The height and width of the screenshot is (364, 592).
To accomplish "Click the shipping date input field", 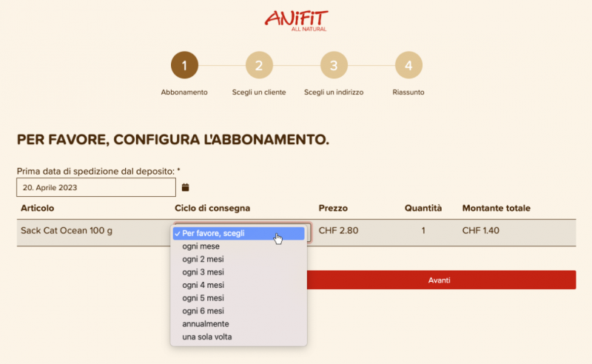I will click(95, 187).
